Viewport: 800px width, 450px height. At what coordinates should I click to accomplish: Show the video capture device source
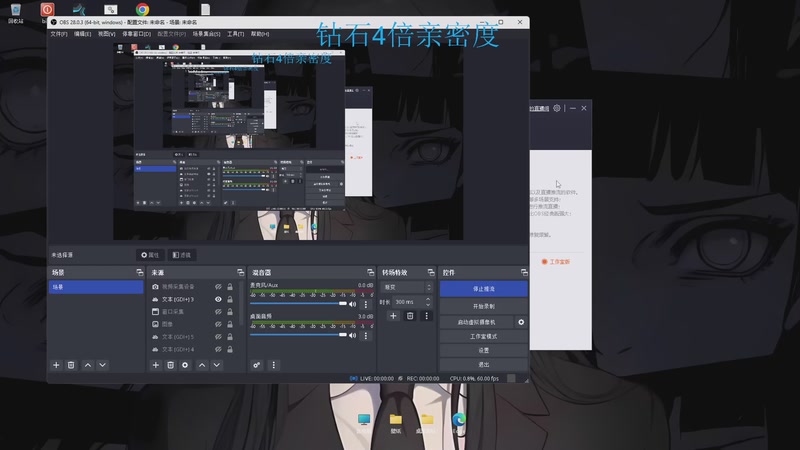tap(218, 287)
